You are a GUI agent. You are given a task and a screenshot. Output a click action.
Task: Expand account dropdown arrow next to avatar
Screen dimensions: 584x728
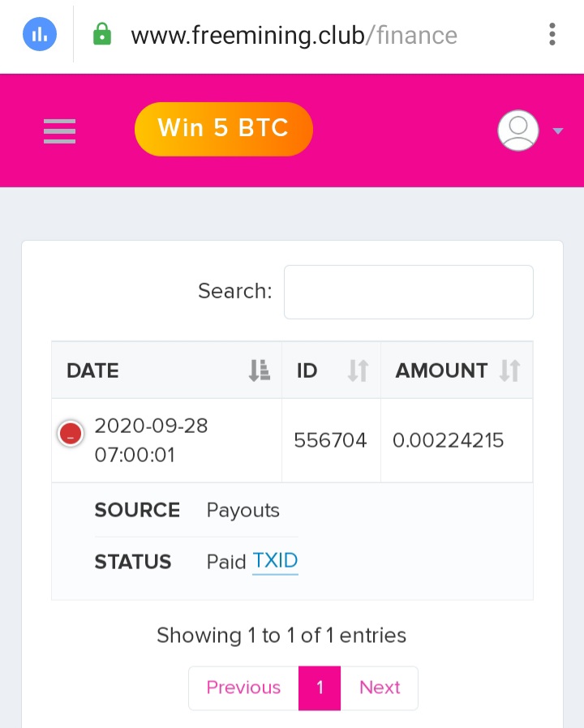[x=558, y=131]
